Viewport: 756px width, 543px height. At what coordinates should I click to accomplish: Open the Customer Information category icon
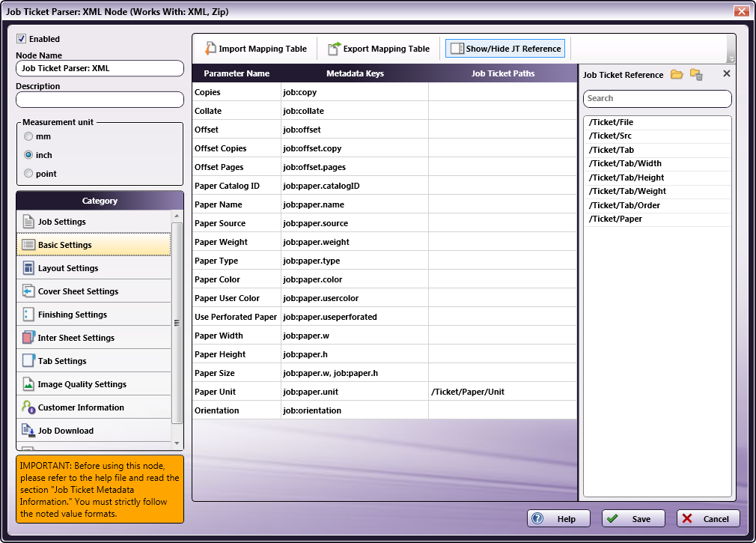pyautogui.click(x=28, y=407)
